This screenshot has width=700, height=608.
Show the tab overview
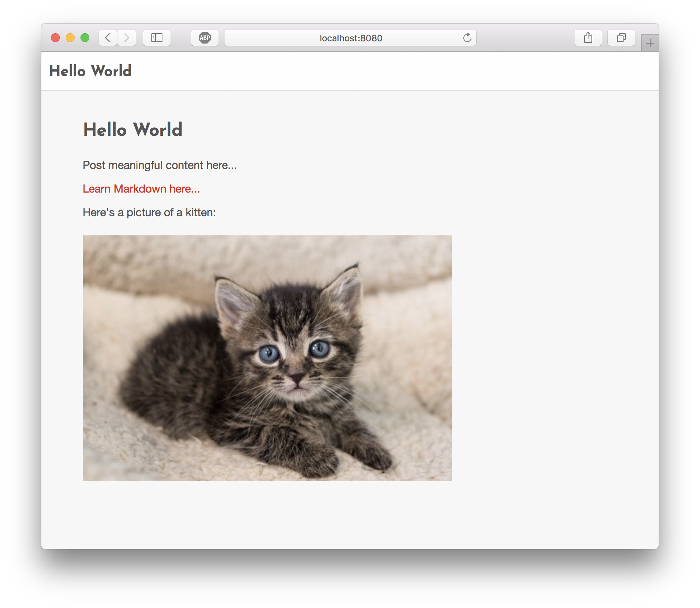[621, 38]
